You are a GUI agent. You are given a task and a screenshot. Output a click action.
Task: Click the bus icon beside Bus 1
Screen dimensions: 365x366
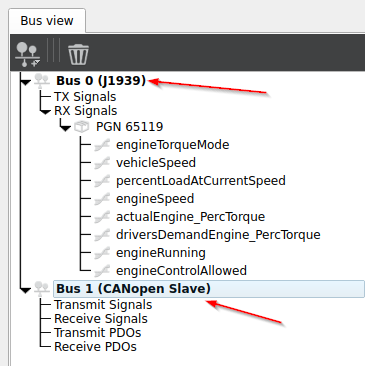click(42, 289)
